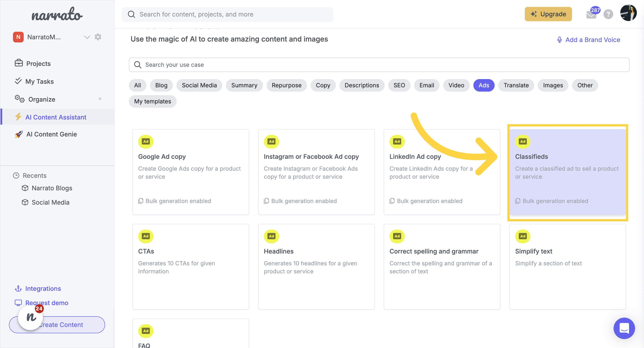Open workspace settings gear icon
Image resolution: width=644 pixels, height=348 pixels.
click(x=98, y=37)
